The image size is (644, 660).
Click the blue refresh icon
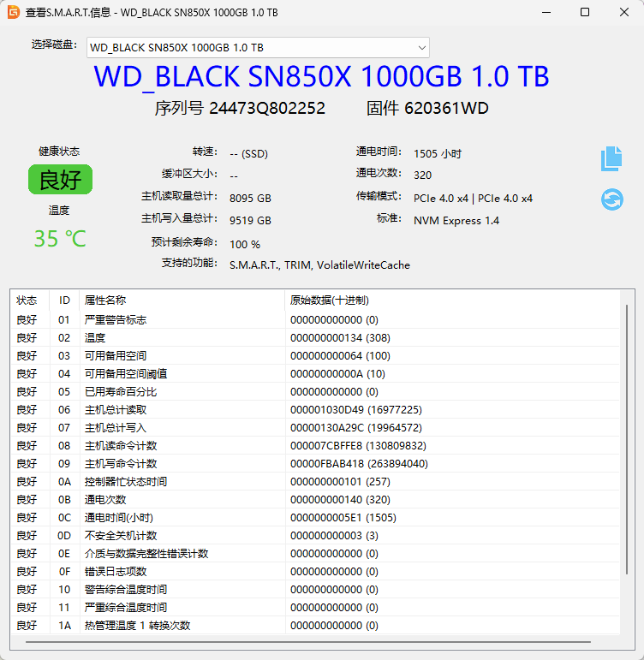tap(612, 199)
